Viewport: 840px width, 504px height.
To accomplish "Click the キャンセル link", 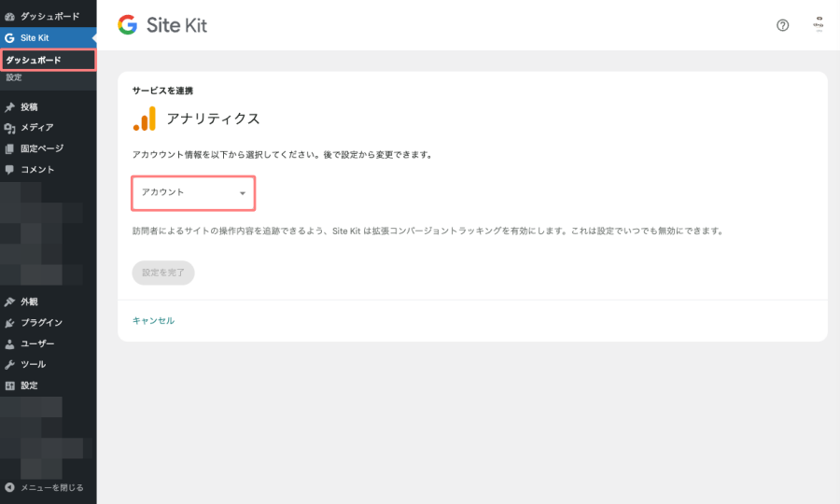I will point(153,320).
